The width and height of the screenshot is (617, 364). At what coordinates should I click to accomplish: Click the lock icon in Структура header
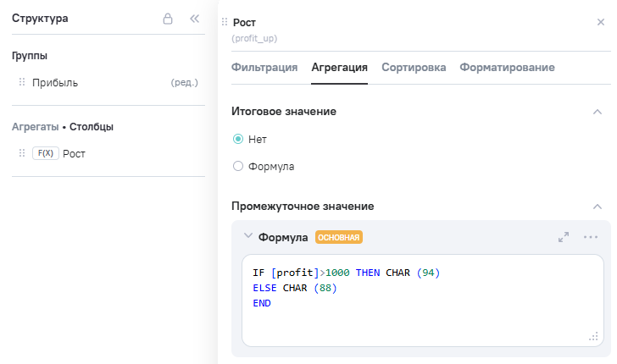tap(168, 18)
